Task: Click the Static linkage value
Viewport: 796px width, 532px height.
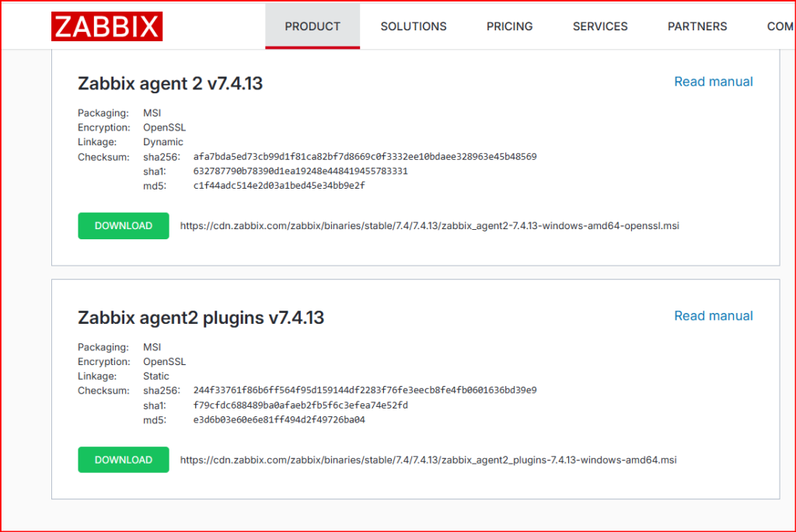Action: point(155,377)
